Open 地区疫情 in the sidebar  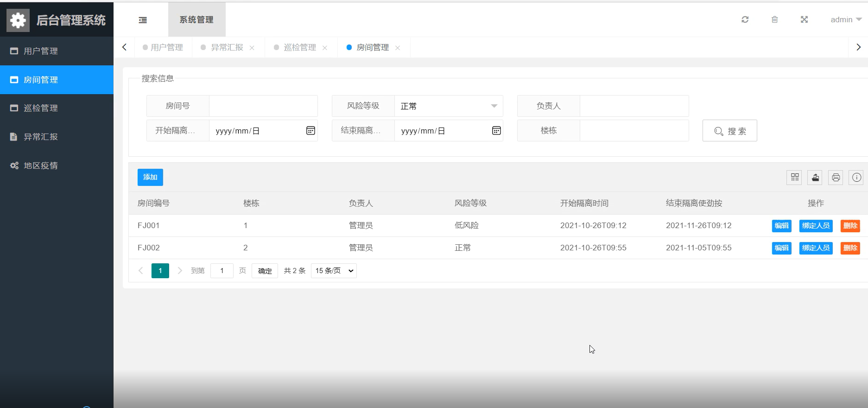coord(57,166)
